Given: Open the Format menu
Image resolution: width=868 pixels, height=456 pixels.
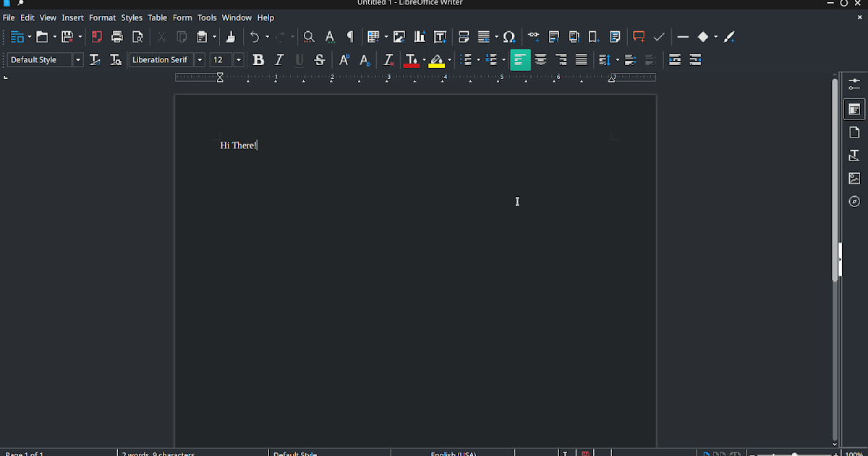Looking at the screenshot, I should coord(102,17).
